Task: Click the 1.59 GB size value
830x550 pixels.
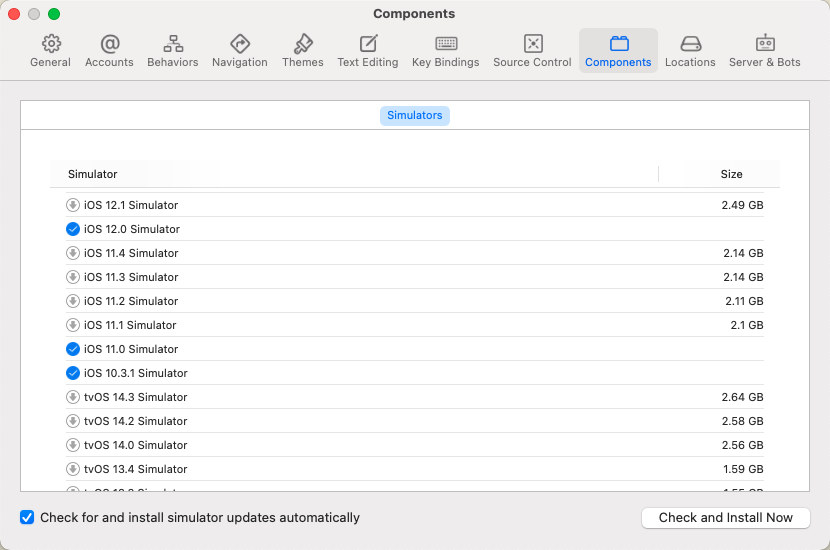Action: click(x=743, y=469)
